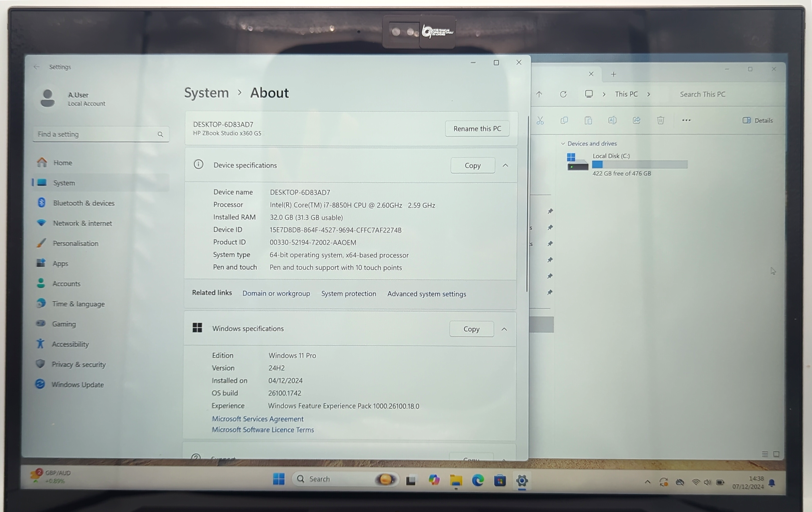
Task: Launch Microsoft Edge from the taskbar
Action: coord(478,480)
